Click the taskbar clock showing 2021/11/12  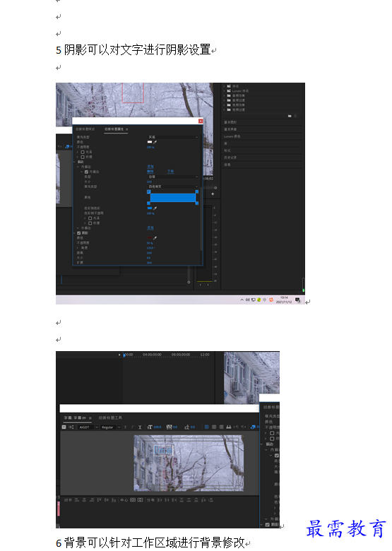[284, 300]
